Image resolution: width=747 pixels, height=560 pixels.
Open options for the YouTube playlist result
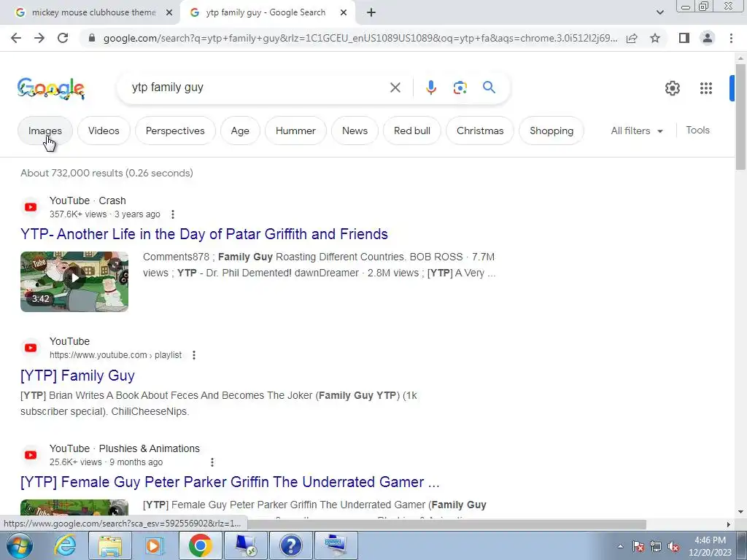click(x=194, y=355)
